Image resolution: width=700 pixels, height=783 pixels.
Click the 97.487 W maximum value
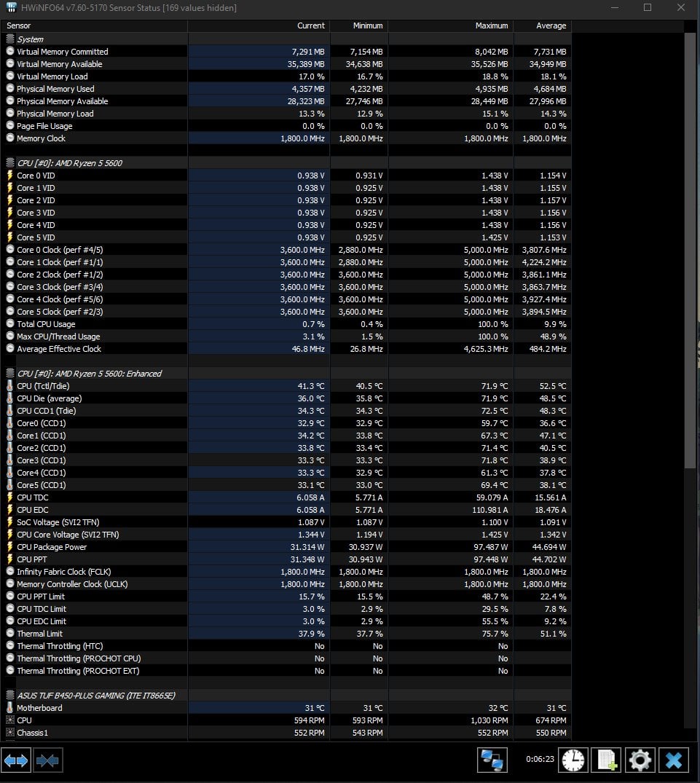click(491, 547)
